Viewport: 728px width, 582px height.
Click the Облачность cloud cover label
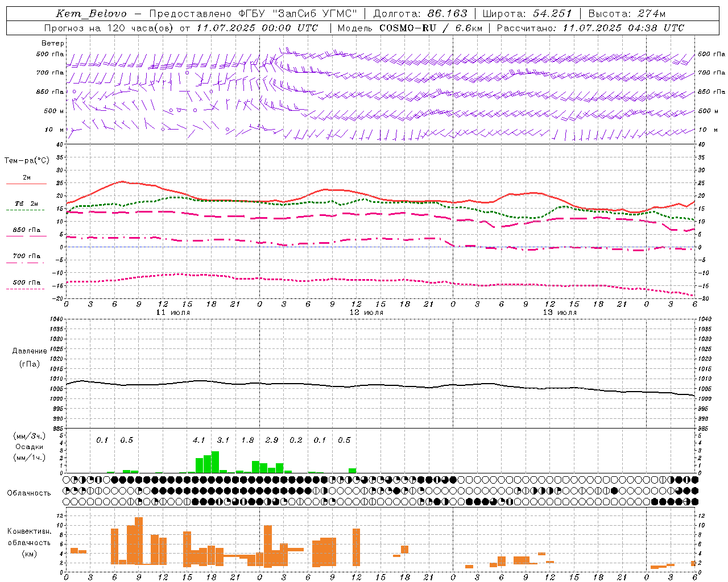point(29,493)
